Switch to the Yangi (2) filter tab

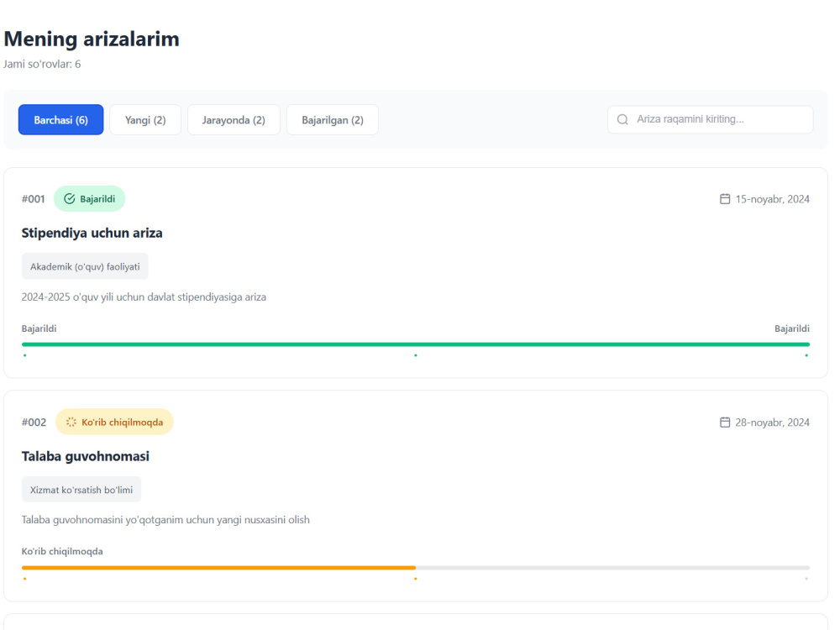point(144,119)
